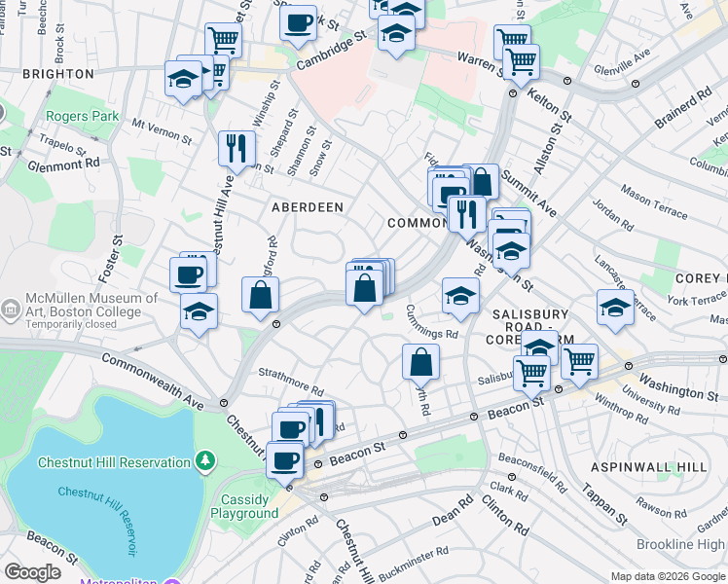Click the BRIGHTON neighborhood label
Image resolution: width=728 pixels, height=584 pixels.
(58, 74)
